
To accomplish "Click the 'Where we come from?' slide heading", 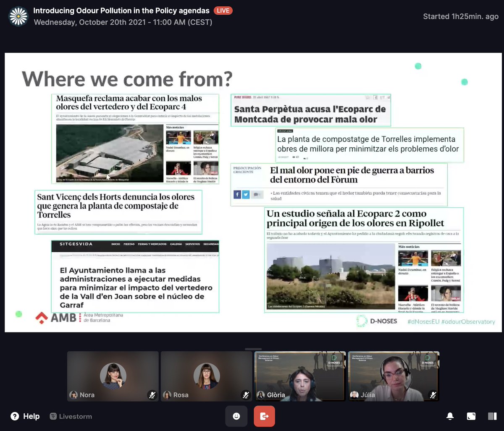I will coord(127,79).
